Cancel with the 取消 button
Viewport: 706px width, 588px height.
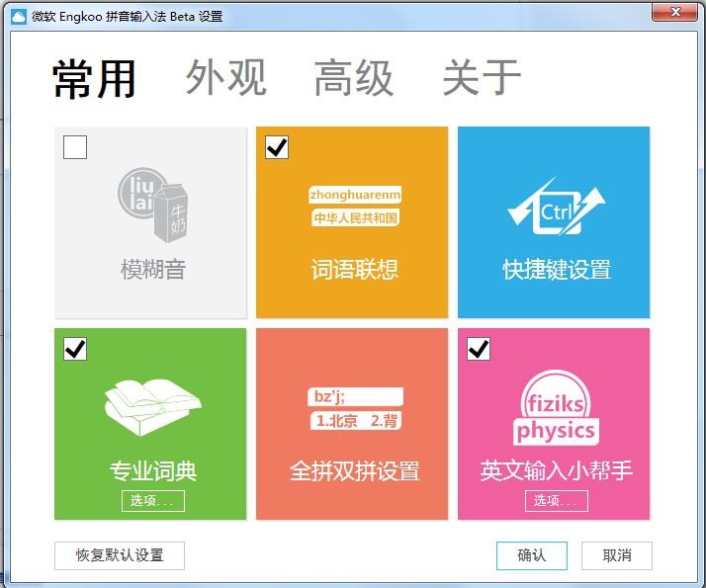click(617, 555)
